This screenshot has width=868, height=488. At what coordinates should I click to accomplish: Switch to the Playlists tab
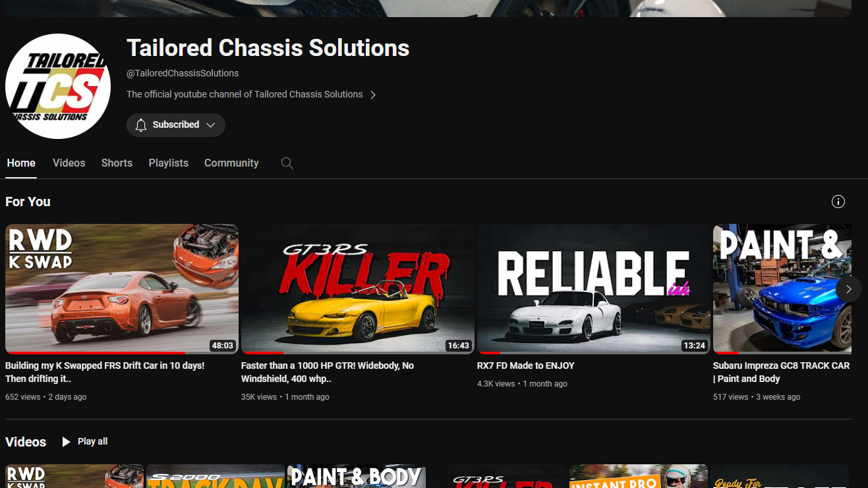[169, 163]
